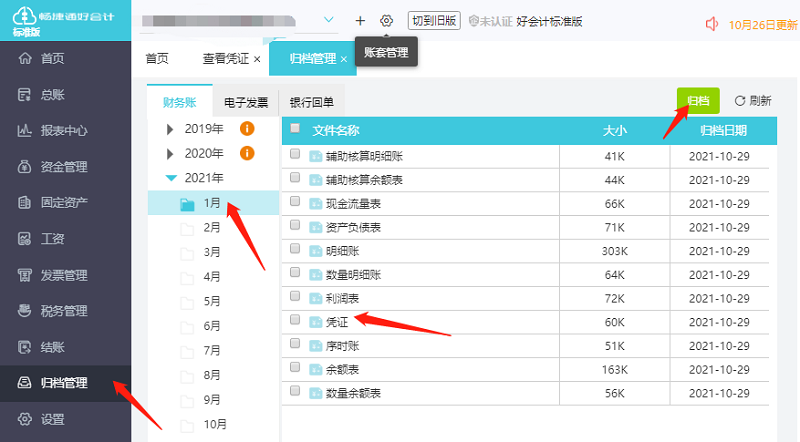
Task: Expand the 2019年 tree node
Action: coord(170,129)
